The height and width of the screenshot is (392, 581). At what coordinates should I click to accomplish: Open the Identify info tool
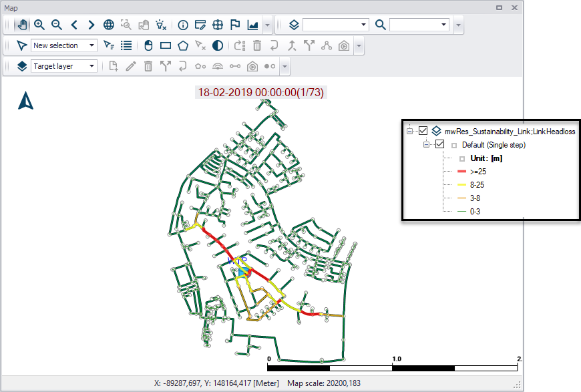tap(183, 25)
